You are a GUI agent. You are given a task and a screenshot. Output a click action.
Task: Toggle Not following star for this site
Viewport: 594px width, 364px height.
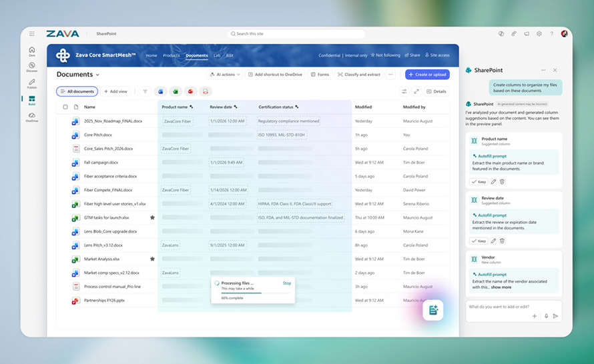[x=387, y=55]
